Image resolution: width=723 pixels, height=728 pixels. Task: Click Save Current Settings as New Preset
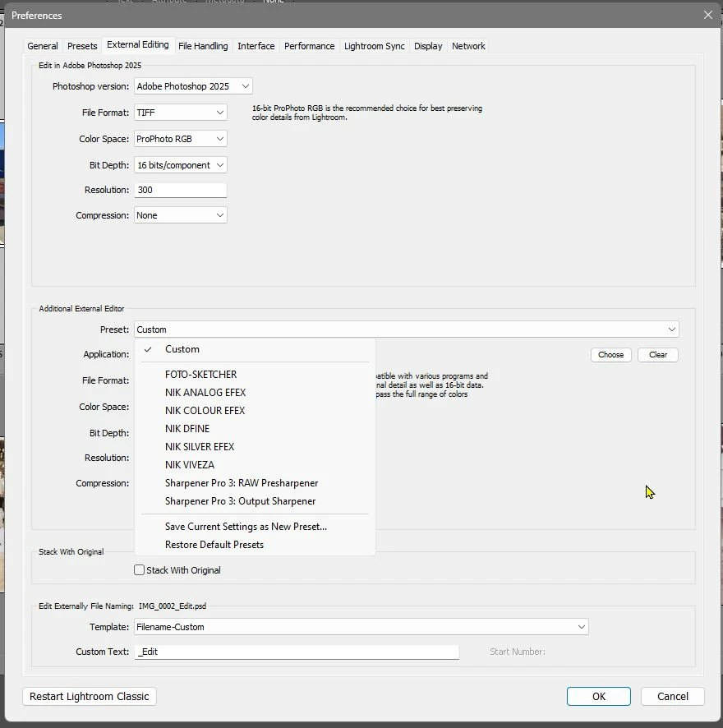coord(255,527)
